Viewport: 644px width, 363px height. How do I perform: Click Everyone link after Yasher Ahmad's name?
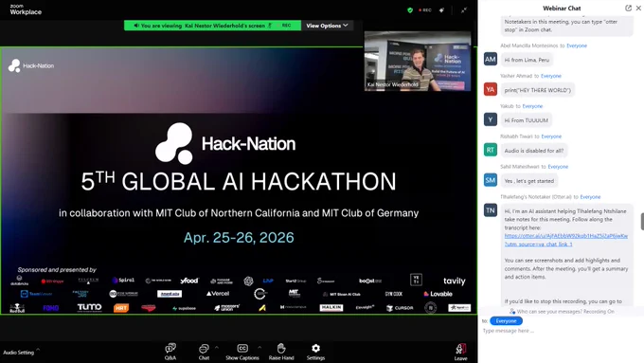tap(551, 76)
